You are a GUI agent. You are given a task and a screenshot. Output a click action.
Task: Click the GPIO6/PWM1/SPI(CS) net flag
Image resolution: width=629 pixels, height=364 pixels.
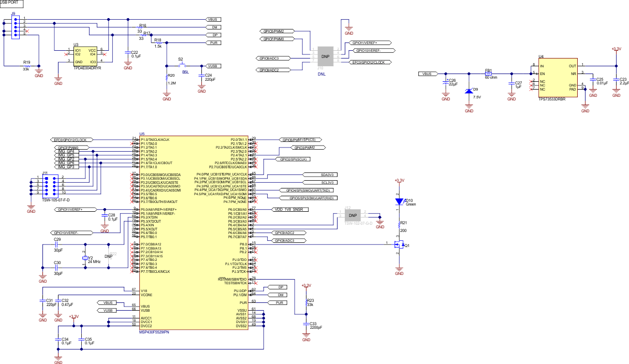(301, 139)
